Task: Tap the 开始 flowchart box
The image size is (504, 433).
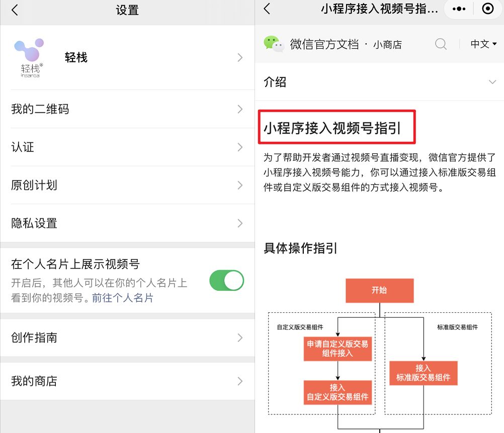Action: pos(380,291)
